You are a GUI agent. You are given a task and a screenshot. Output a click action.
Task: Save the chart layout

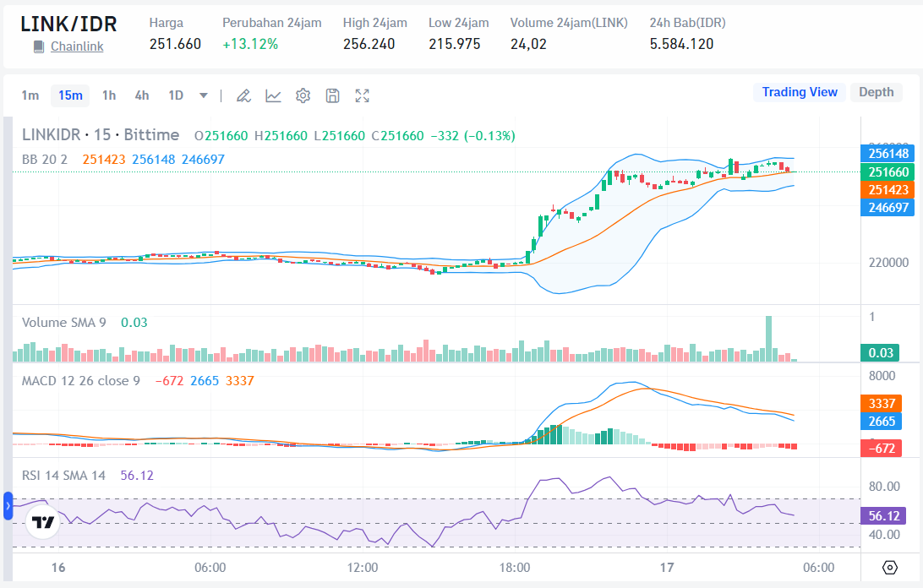tap(332, 95)
